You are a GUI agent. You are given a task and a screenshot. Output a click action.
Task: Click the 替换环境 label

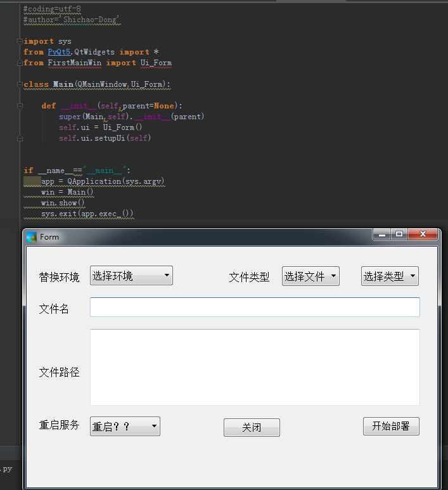pyautogui.click(x=60, y=277)
